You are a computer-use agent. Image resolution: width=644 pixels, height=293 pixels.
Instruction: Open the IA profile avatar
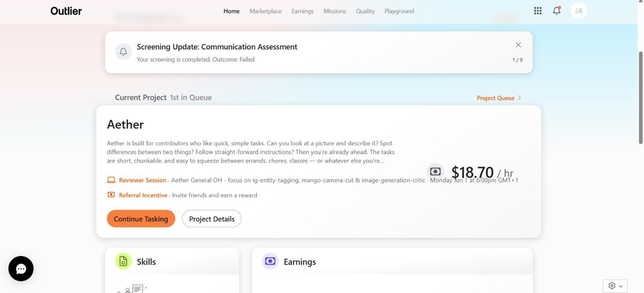[x=579, y=11]
